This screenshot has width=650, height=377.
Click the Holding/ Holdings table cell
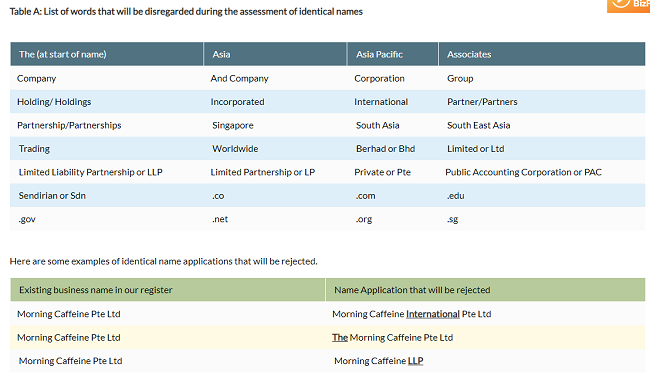[x=107, y=102]
